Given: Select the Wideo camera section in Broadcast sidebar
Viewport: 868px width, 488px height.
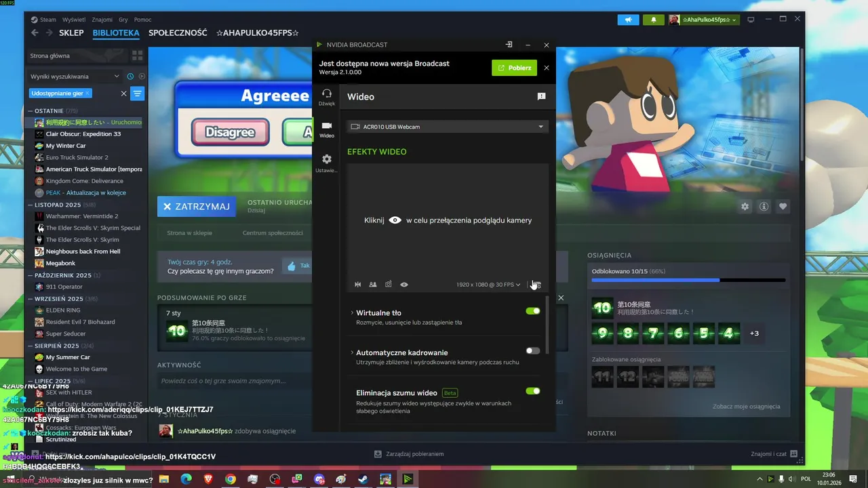Looking at the screenshot, I should pos(327,129).
